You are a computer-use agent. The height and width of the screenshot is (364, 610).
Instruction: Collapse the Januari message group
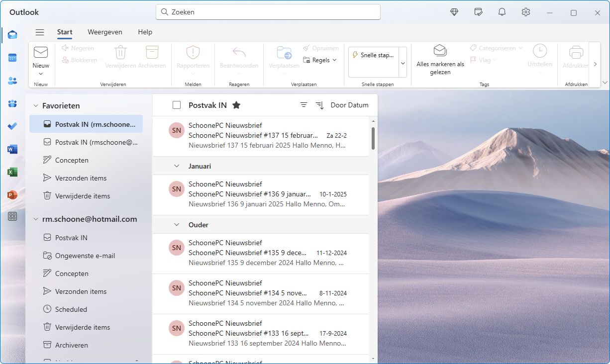click(177, 166)
